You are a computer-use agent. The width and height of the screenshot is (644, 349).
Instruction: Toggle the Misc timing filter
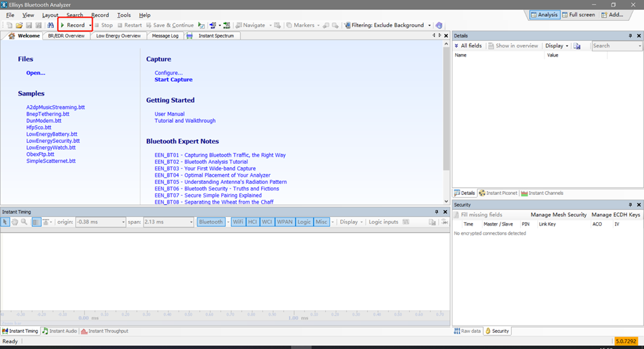pyautogui.click(x=321, y=222)
